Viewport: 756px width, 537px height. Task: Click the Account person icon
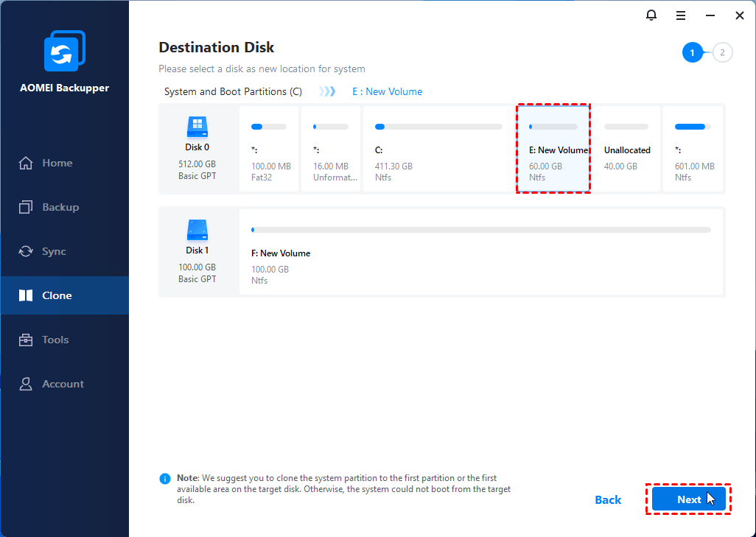pyautogui.click(x=26, y=384)
